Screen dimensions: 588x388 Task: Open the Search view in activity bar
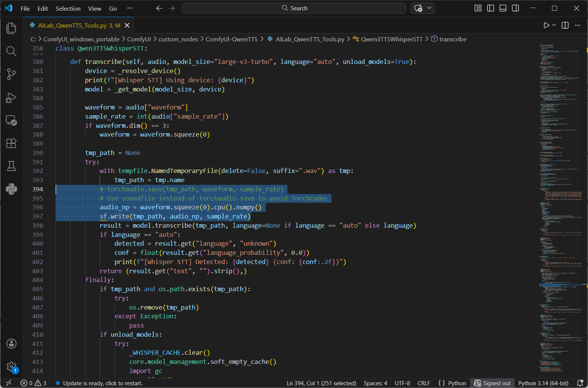tap(11, 51)
